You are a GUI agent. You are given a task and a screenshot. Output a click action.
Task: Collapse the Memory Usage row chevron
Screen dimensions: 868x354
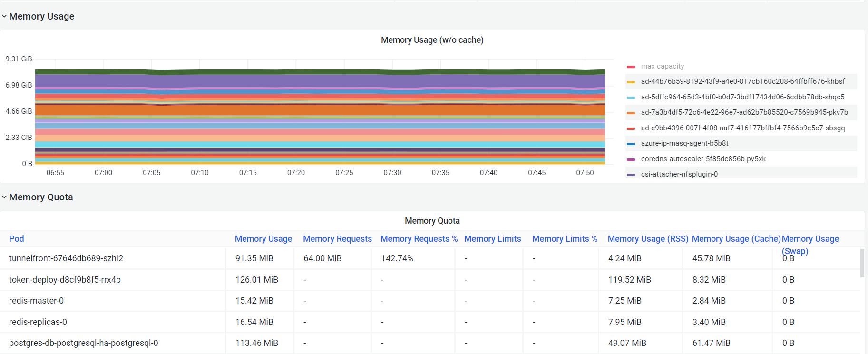[x=4, y=16]
